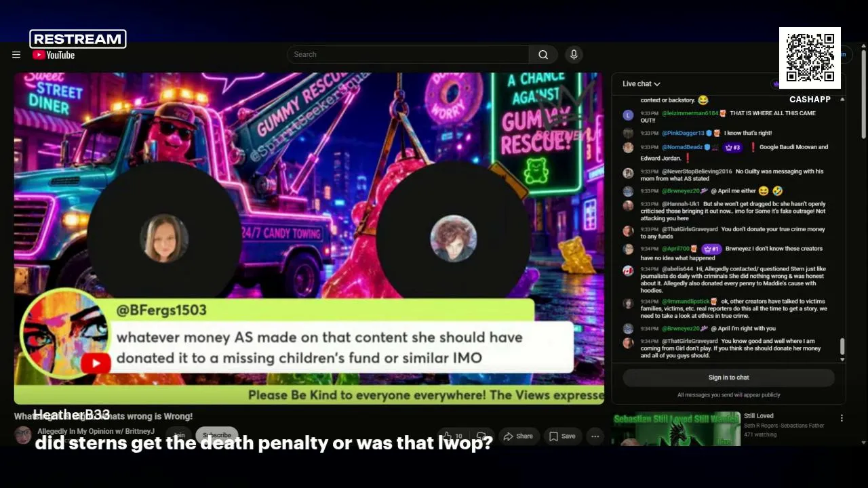Click the April700 chat avatar
Viewport: 868px width, 488px height.
click(629, 250)
